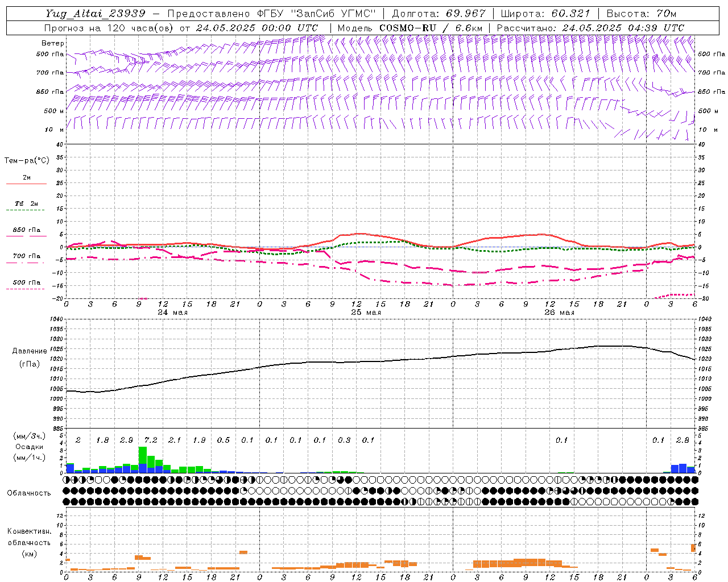Click the 0.5 precipitation total
This screenshot has height=582, width=728.
(224, 440)
